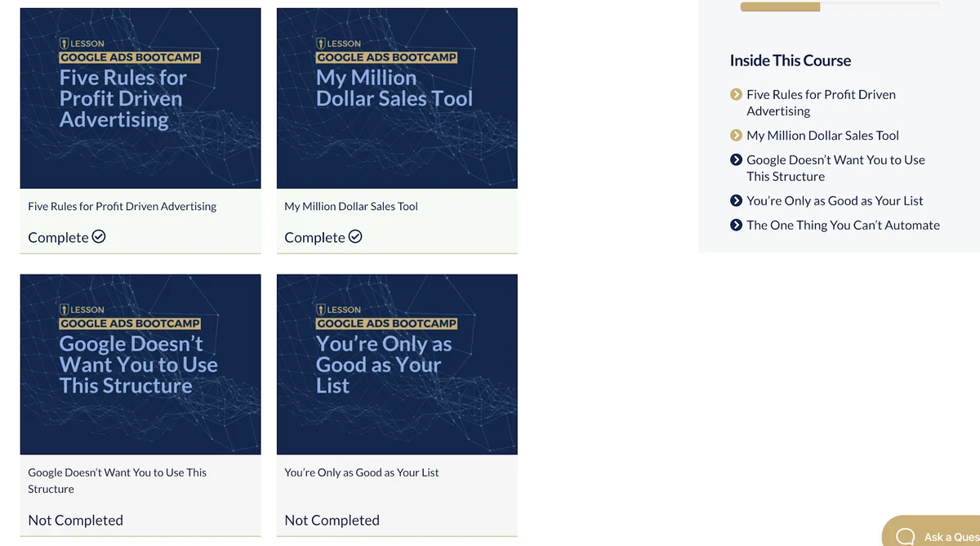Click the checkmark icon next to Complete on Five Rules

pyautogui.click(x=99, y=237)
